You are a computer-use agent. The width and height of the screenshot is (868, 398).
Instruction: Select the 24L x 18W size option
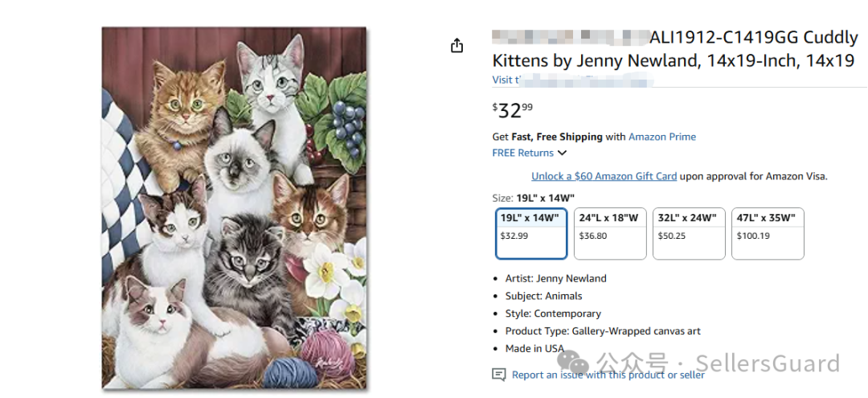click(x=610, y=233)
